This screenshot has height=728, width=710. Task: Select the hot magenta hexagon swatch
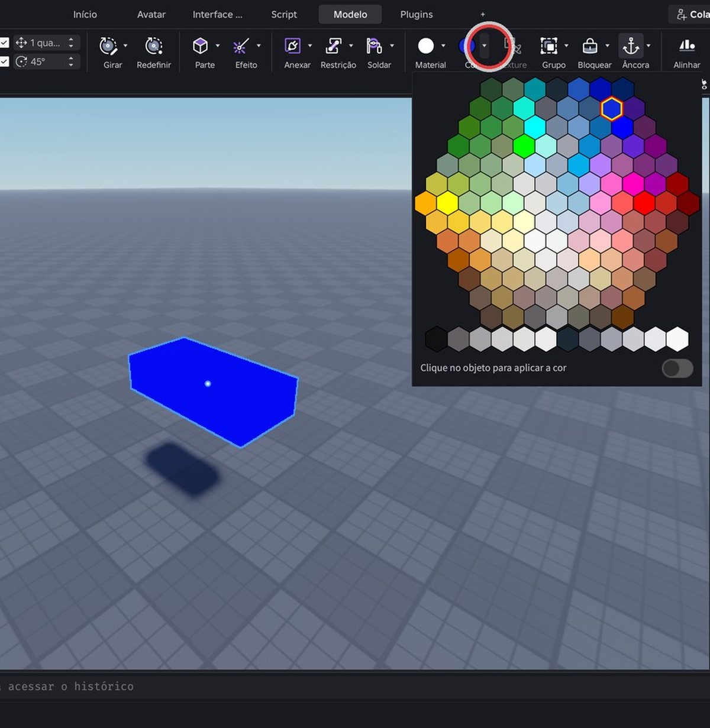point(633,184)
